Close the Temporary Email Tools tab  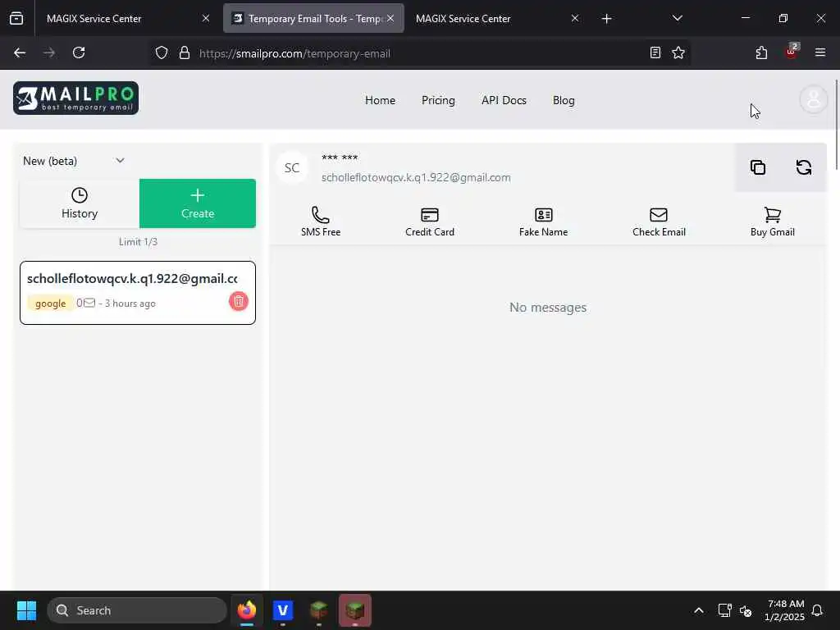click(390, 18)
